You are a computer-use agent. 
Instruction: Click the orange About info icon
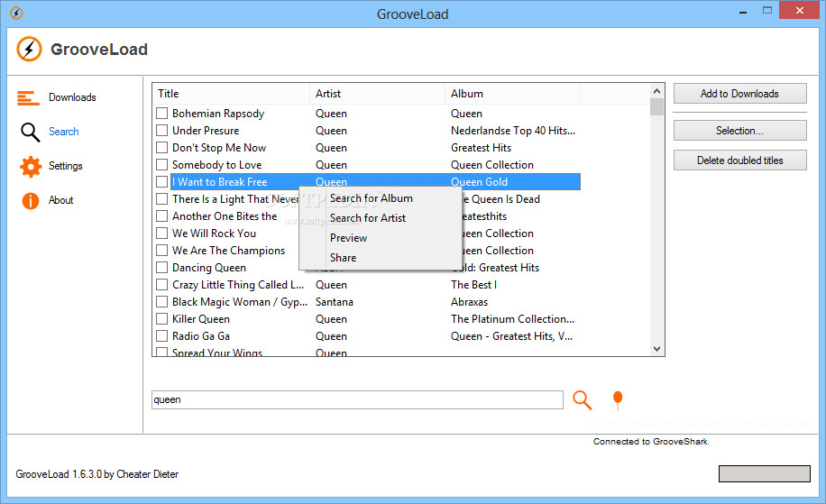click(x=31, y=201)
